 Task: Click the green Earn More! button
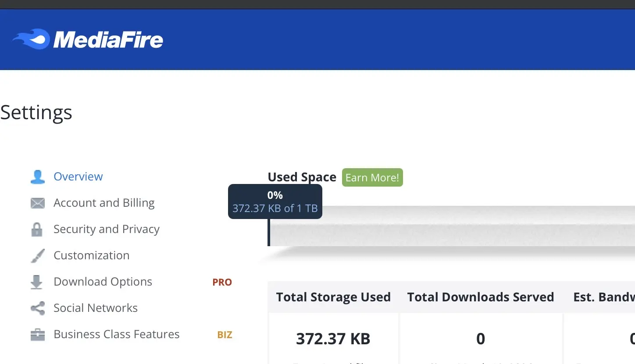pos(372,177)
